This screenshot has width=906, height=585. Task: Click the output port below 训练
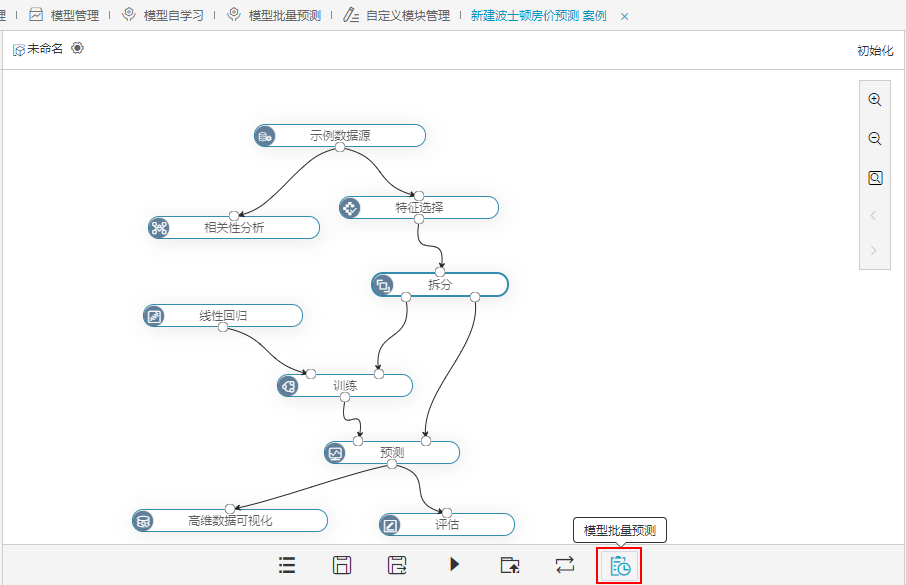(345, 397)
